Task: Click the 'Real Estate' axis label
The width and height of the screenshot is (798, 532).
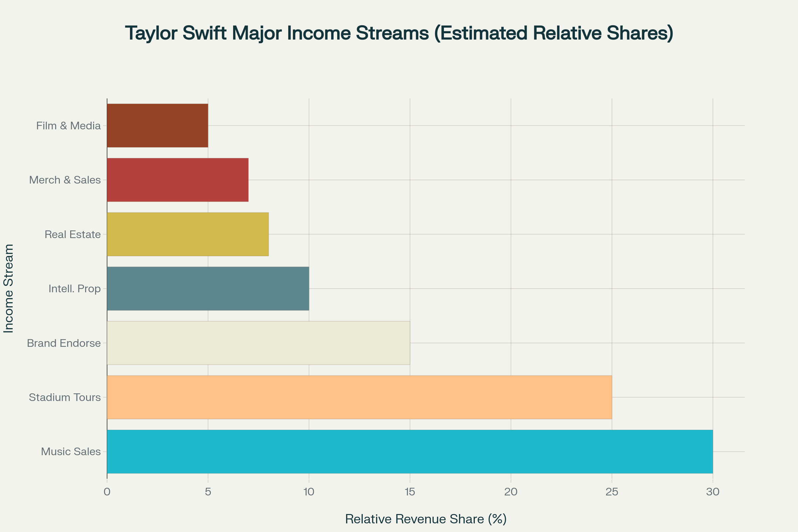Action: tap(72, 234)
